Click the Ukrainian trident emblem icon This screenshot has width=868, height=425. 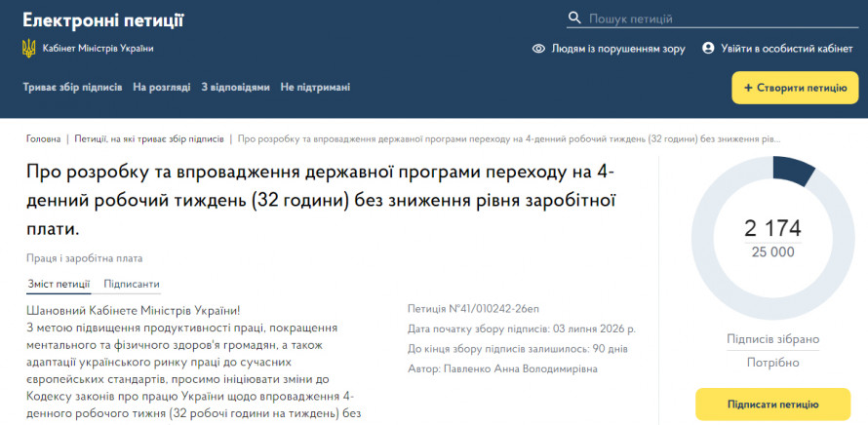click(29, 49)
